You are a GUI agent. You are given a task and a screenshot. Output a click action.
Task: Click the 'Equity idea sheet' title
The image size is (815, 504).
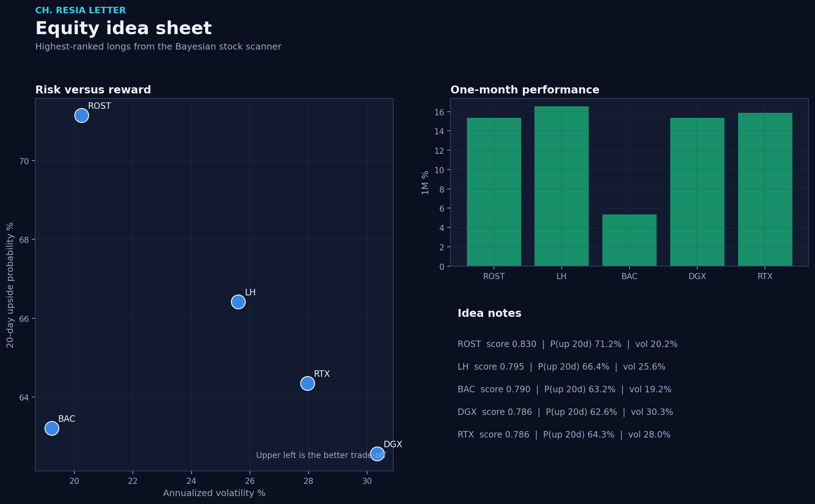pos(124,28)
